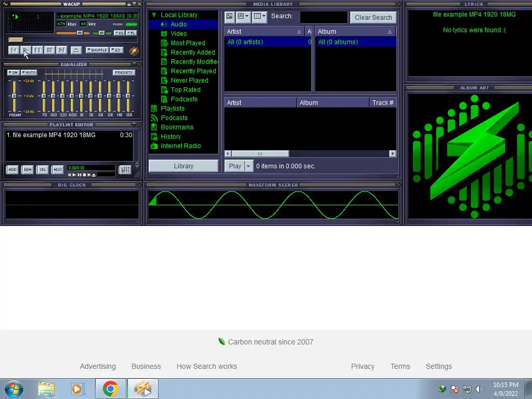
Task: Toggle the repeat button next to Shuffle
Action: coord(116,50)
